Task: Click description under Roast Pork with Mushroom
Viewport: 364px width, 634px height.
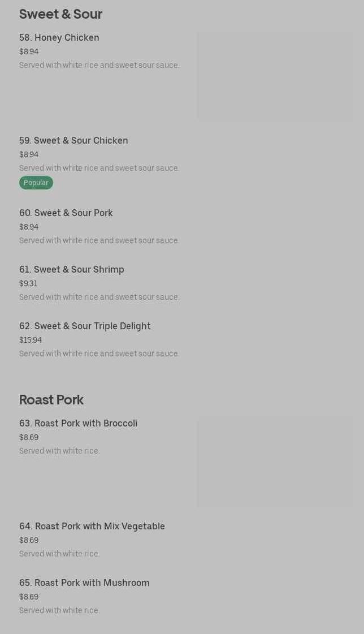Action: click(x=59, y=611)
